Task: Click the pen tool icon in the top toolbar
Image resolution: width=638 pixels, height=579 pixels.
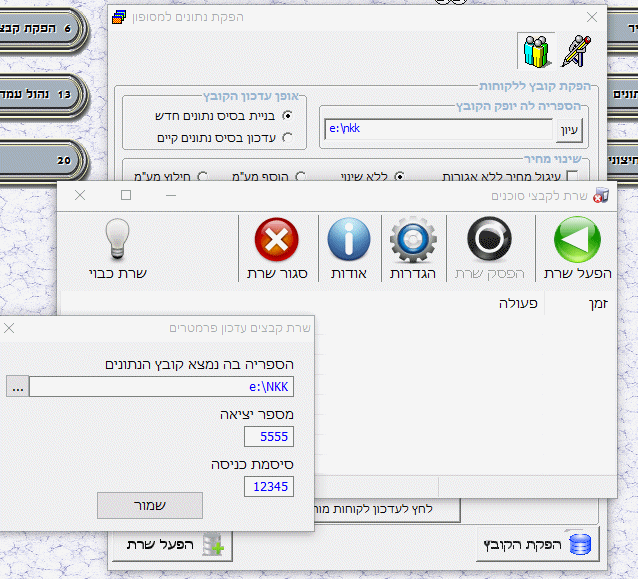Action: pos(577,50)
